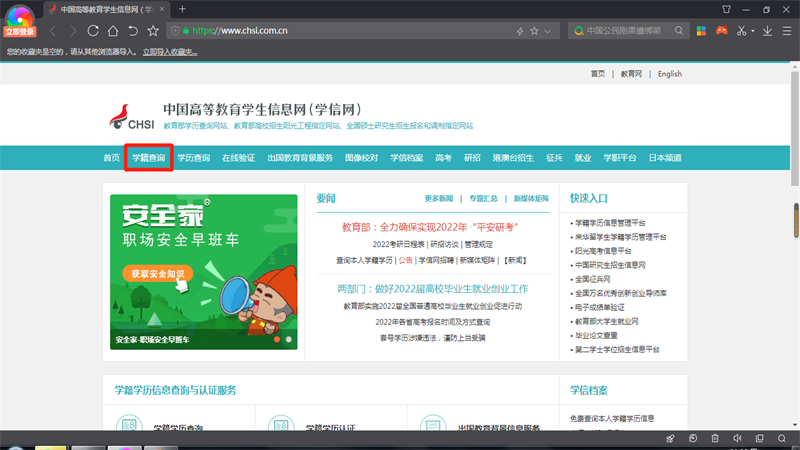Click the CHSI logo
The width and height of the screenshot is (800, 450).
[132, 117]
